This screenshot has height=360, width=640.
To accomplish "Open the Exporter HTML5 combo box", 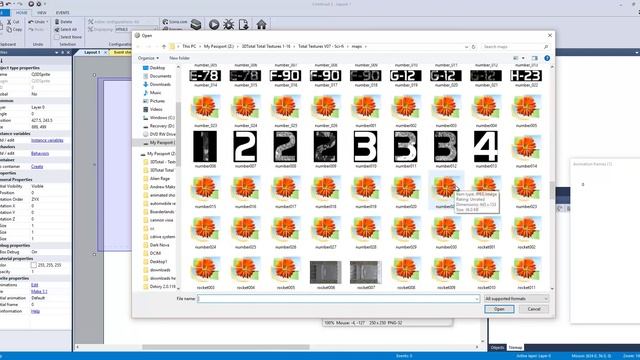I will [x=136, y=29].
